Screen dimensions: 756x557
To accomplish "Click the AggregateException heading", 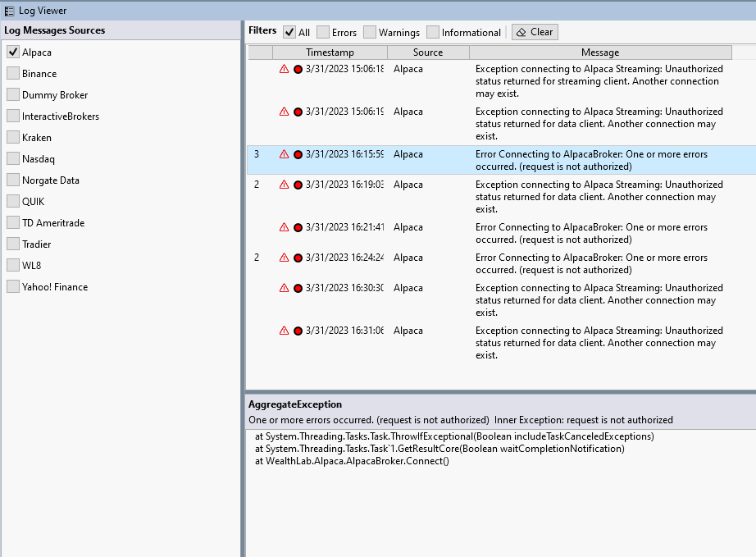I will tap(295, 404).
